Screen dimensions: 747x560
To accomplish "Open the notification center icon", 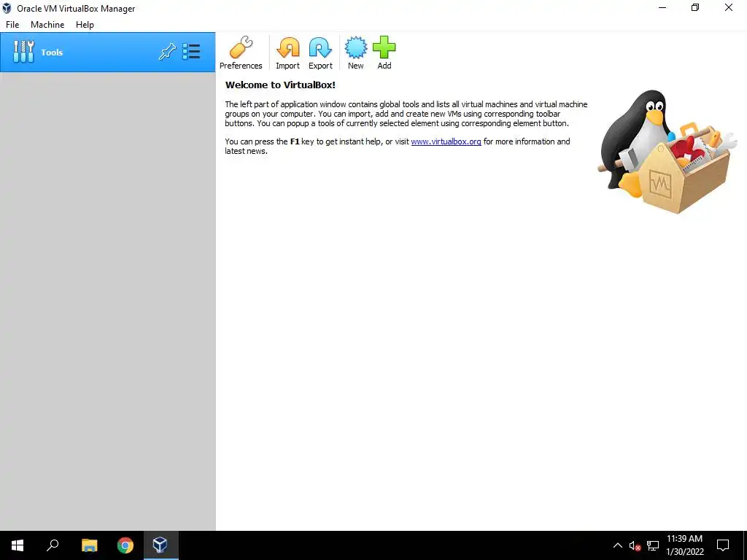I will coord(723,545).
